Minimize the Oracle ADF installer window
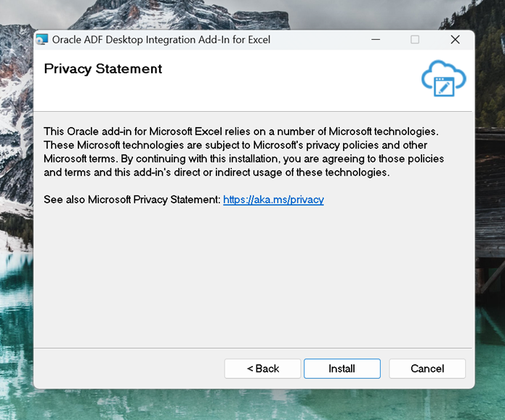Screen dimensions: 505x420 pyautogui.click(x=376, y=40)
